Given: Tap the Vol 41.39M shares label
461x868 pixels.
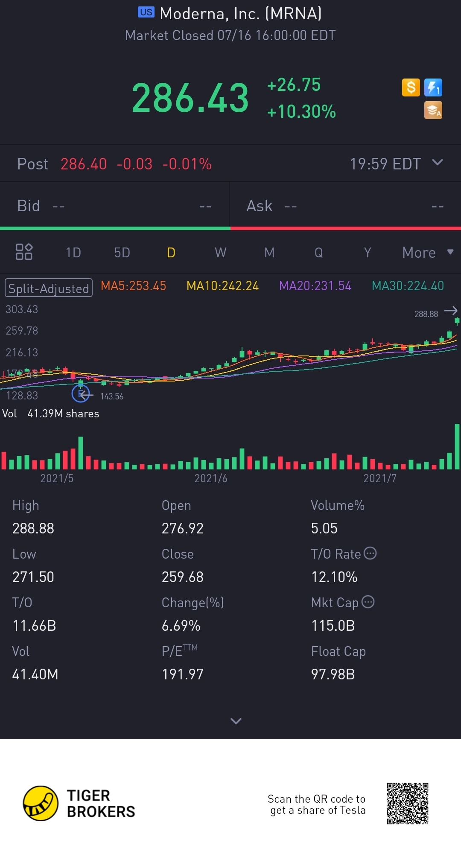Looking at the screenshot, I should point(51,414).
